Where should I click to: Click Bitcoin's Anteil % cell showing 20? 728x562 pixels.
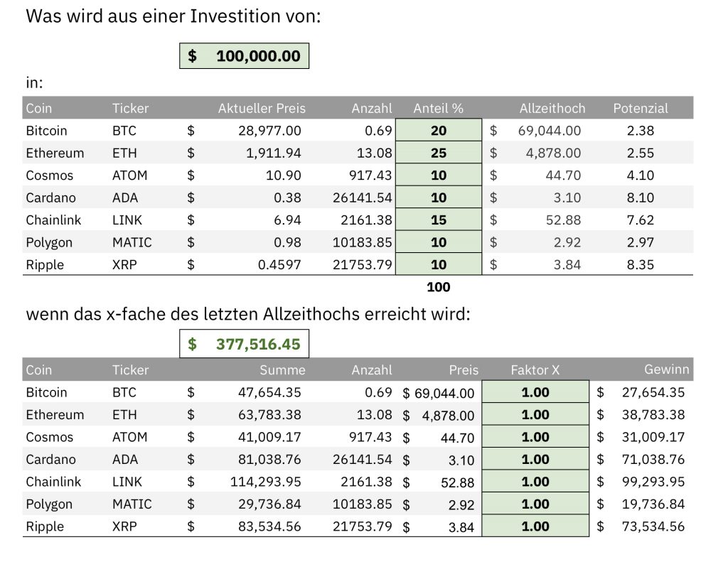[x=438, y=131]
